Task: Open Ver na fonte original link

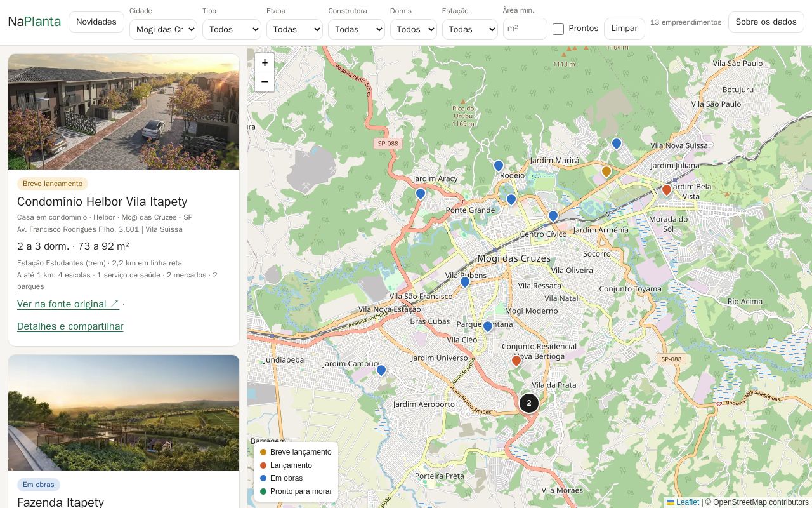Action: click(x=68, y=304)
